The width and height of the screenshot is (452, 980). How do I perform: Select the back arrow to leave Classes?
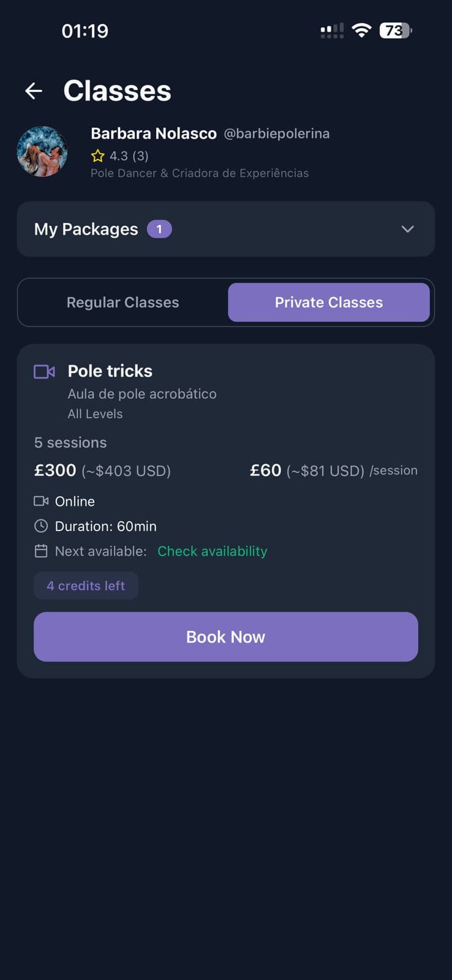34,91
